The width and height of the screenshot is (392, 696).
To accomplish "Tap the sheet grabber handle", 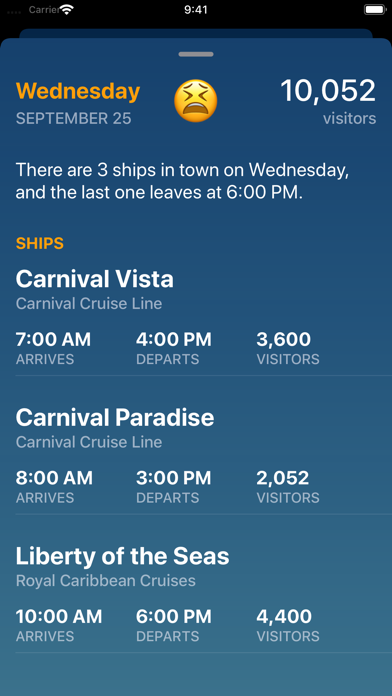I will point(196,54).
